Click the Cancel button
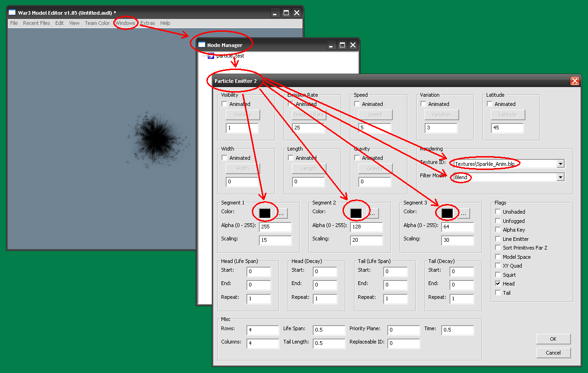The width and height of the screenshot is (588, 373). point(553,353)
